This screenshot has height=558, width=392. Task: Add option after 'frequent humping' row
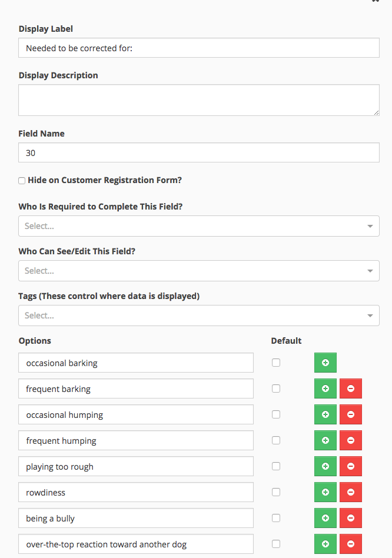point(325,440)
